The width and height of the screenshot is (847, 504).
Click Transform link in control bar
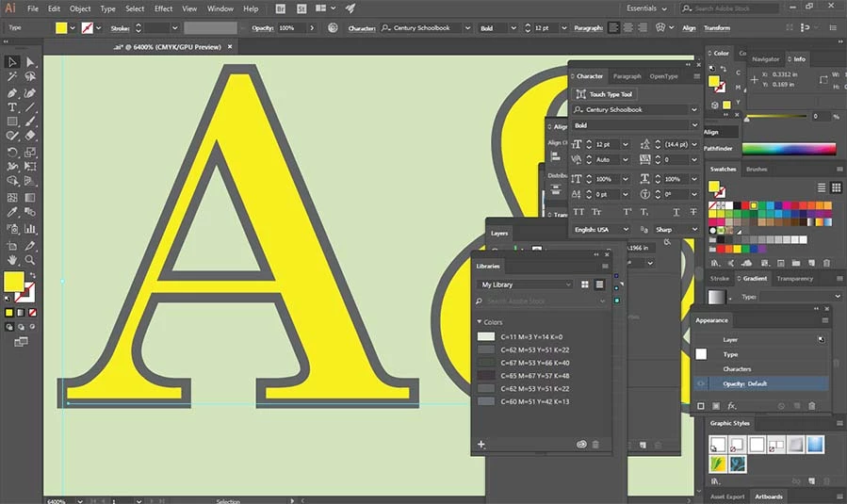(x=717, y=27)
